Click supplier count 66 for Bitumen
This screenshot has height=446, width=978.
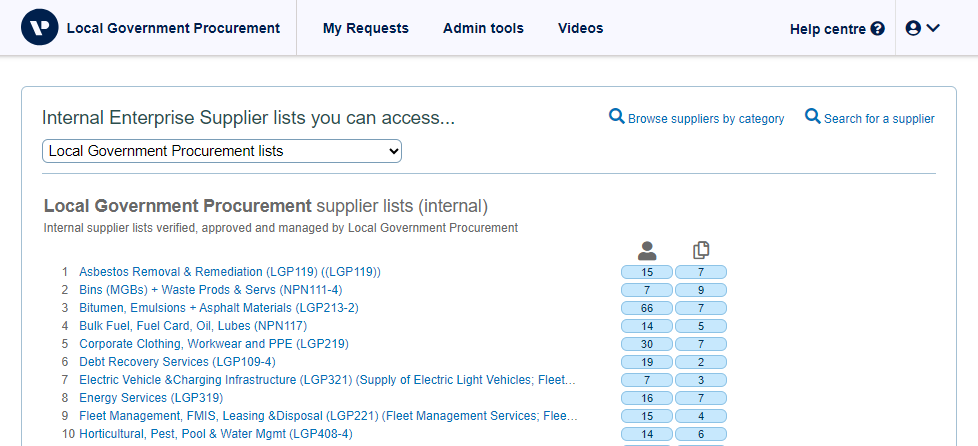click(x=647, y=308)
